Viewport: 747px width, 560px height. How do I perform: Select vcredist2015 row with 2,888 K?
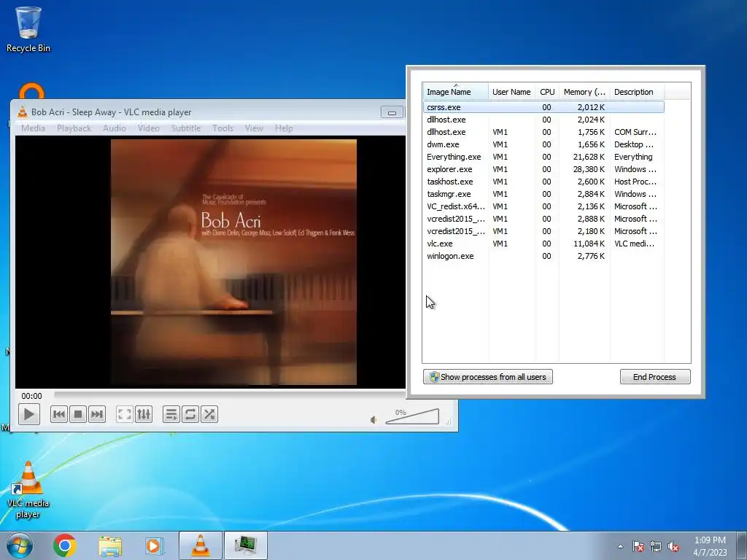(543, 219)
